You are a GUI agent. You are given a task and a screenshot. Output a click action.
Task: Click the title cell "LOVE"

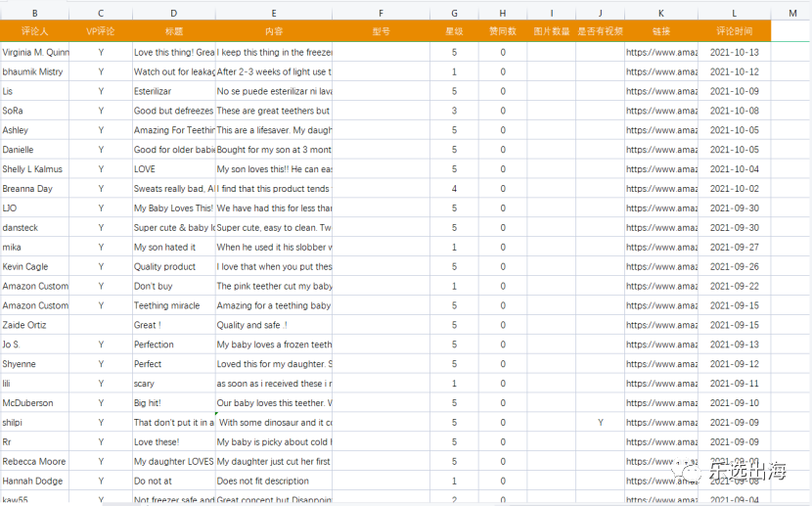point(173,169)
